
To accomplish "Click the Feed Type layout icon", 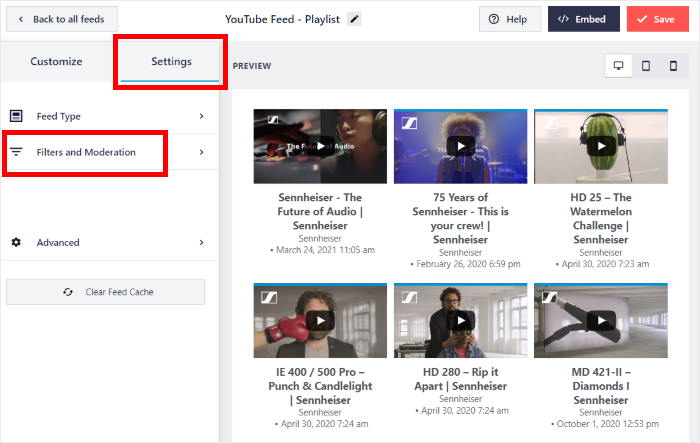I will tap(16, 116).
